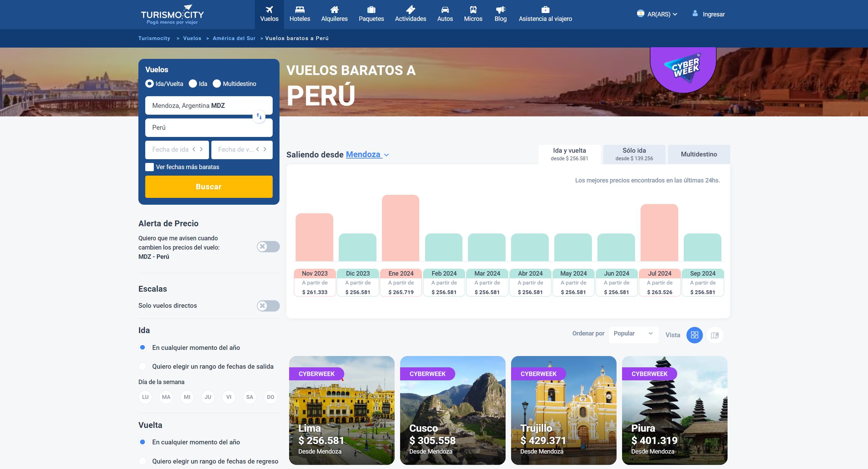868x469 pixels.
Task: Select Vuelta En cualquier momento del año
Action: (142, 442)
